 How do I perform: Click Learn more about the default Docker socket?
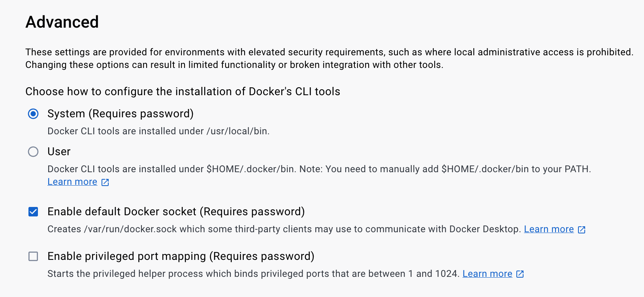point(549,229)
